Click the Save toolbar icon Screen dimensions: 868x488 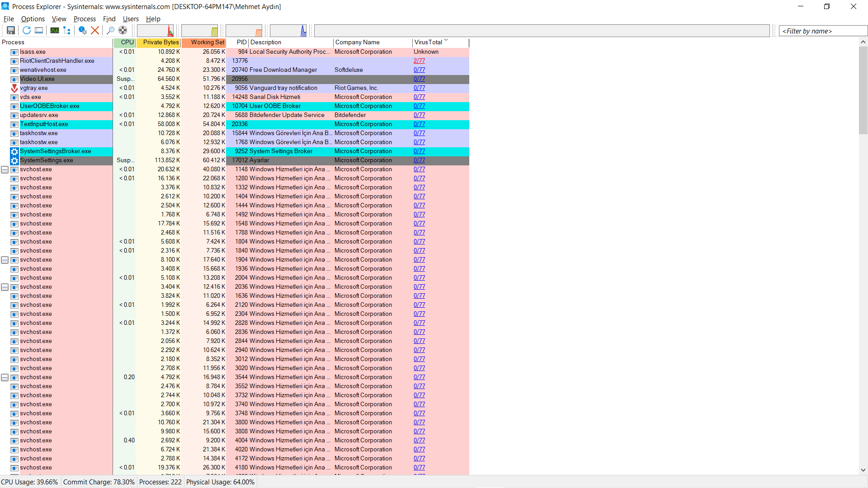[11, 30]
